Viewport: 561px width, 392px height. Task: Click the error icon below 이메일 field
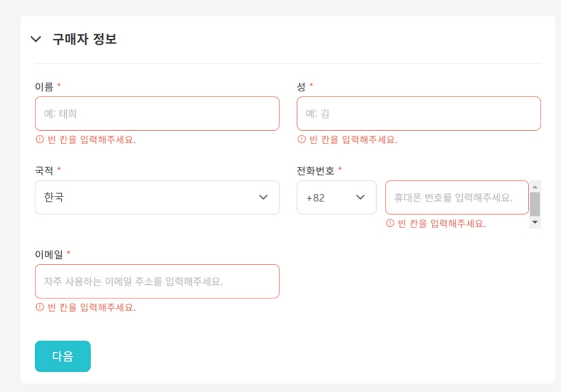(40, 308)
